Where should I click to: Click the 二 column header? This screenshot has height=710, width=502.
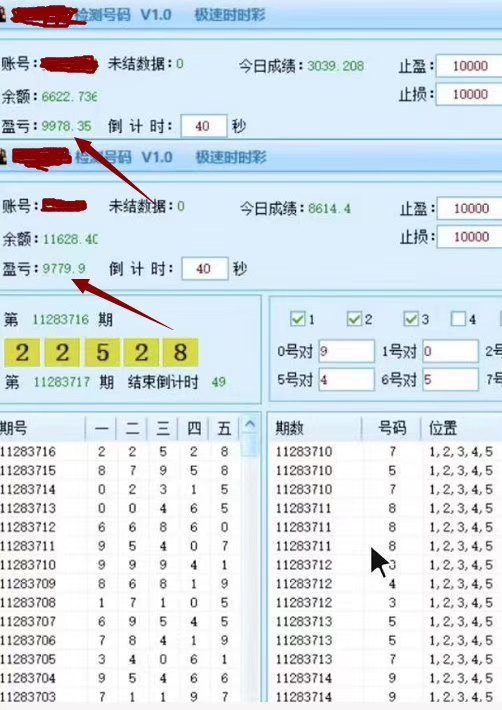(x=132, y=428)
